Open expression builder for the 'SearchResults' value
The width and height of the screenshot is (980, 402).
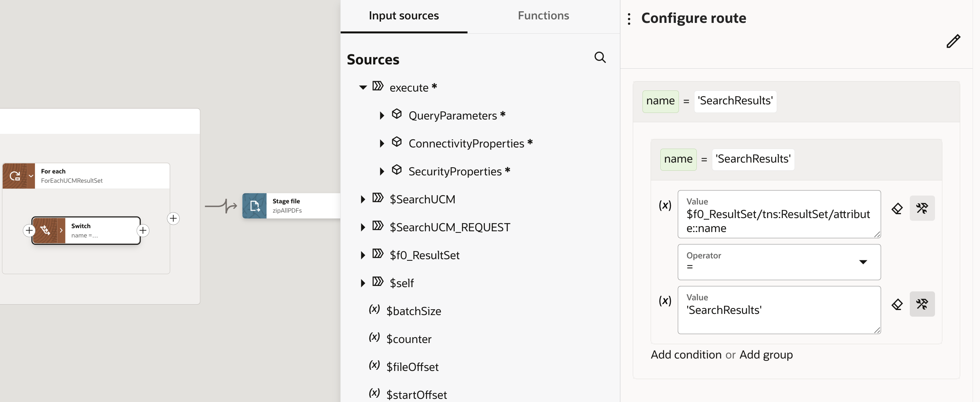pyautogui.click(x=922, y=304)
